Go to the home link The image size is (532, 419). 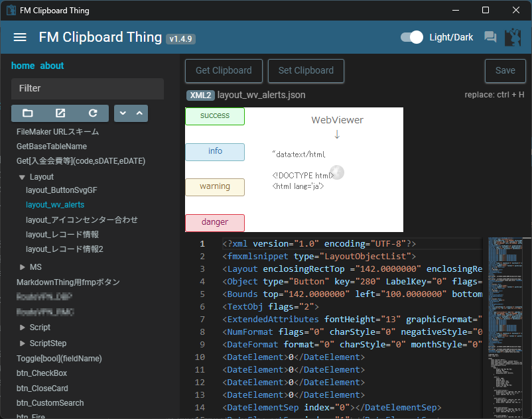(x=23, y=66)
